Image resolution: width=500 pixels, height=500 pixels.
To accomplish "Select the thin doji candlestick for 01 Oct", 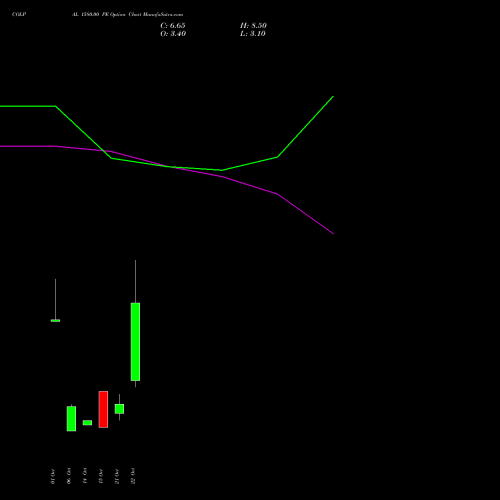I will (55, 320).
